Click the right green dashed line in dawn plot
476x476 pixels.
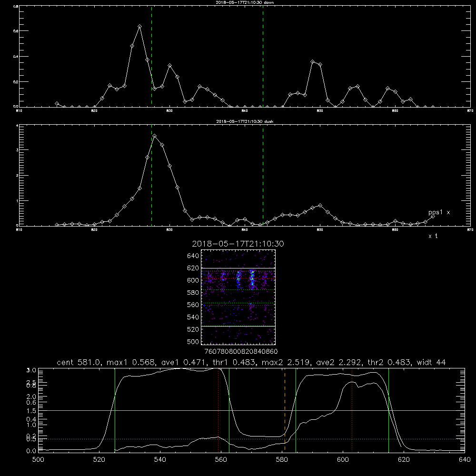263,56
